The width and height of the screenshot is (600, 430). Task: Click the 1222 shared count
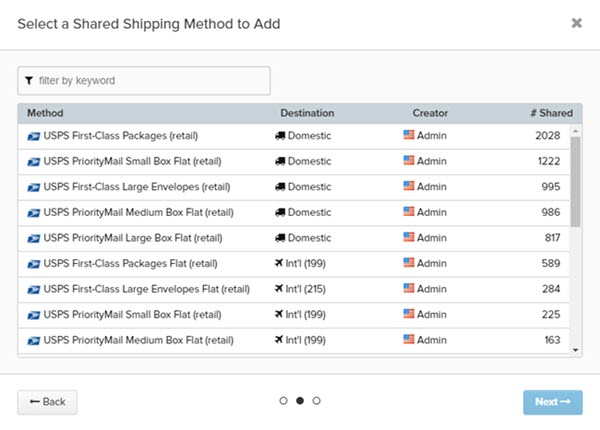tap(549, 161)
